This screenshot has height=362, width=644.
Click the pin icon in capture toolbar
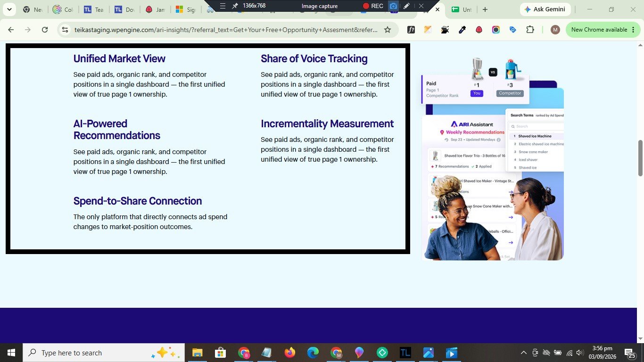pos(235,6)
